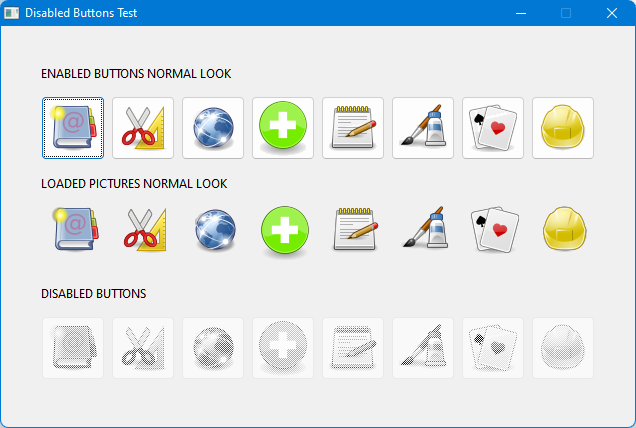Click the address book picture in loaded pictures row

[73, 229]
